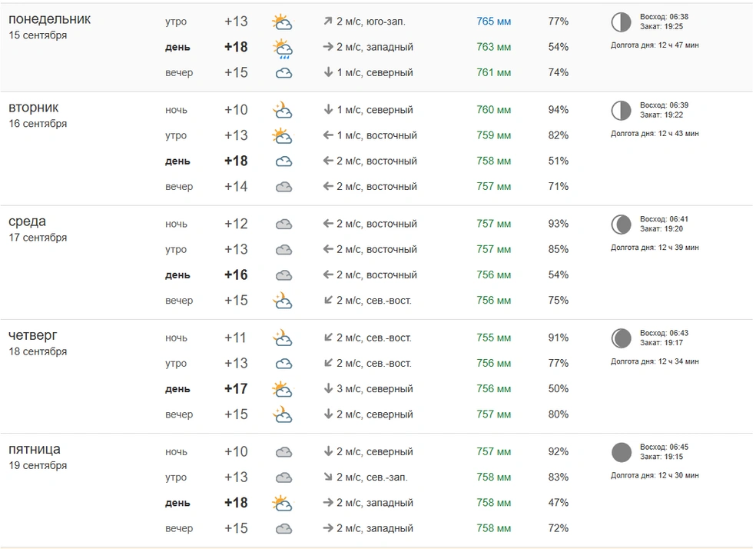The height and width of the screenshot is (549, 756).
Task: Click Thursday daytime partly sunny icon
Action: [283, 389]
